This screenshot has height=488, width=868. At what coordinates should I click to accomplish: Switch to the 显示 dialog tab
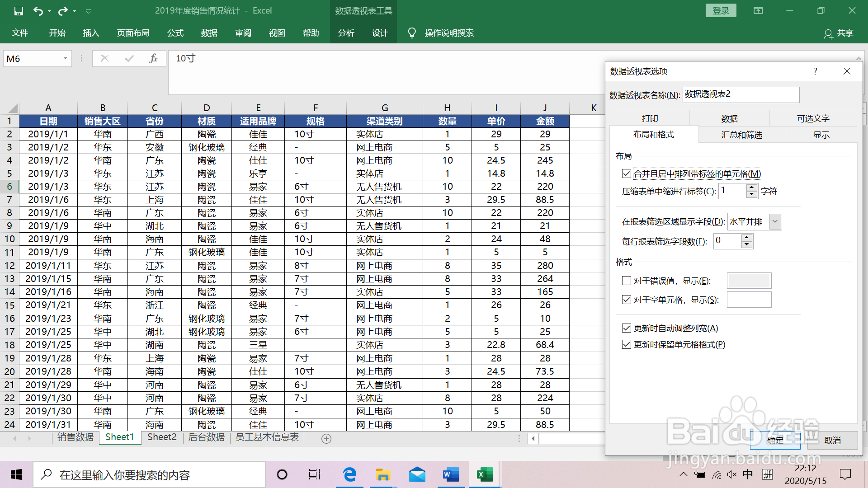point(821,135)
